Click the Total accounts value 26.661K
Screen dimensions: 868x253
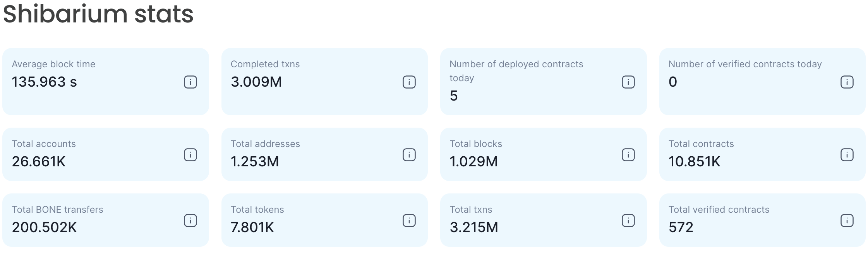click(38, 162)
